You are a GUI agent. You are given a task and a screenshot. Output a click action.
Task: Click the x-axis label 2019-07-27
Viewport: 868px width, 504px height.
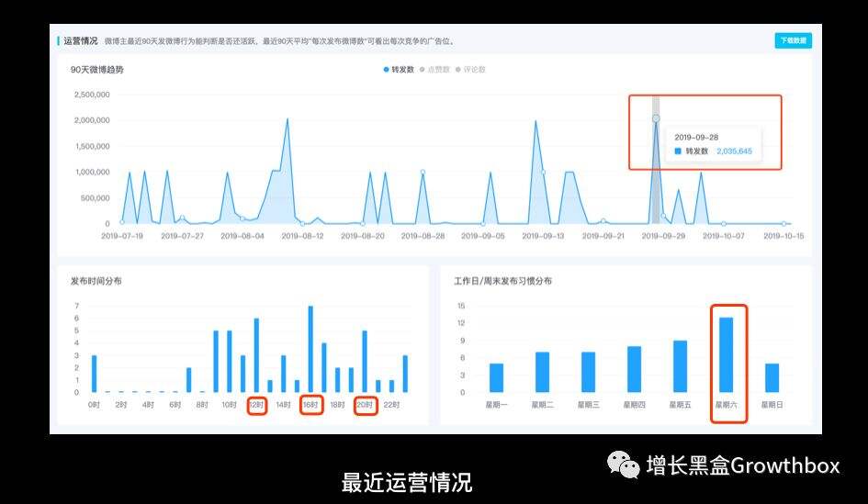coord(182,236)
